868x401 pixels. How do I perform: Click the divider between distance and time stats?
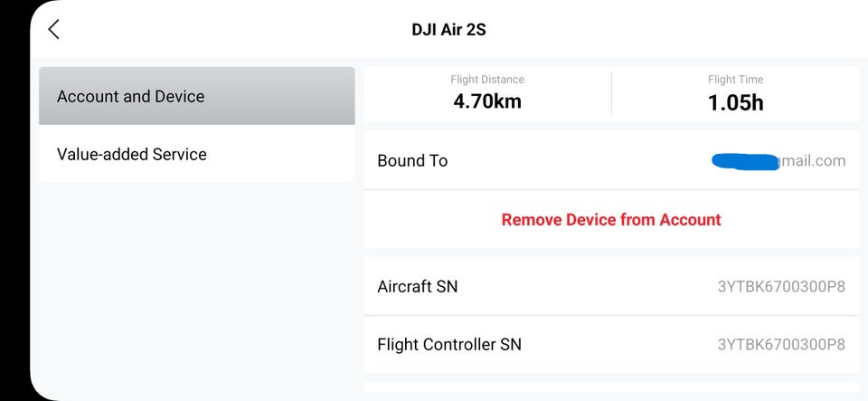coord(611,93)
